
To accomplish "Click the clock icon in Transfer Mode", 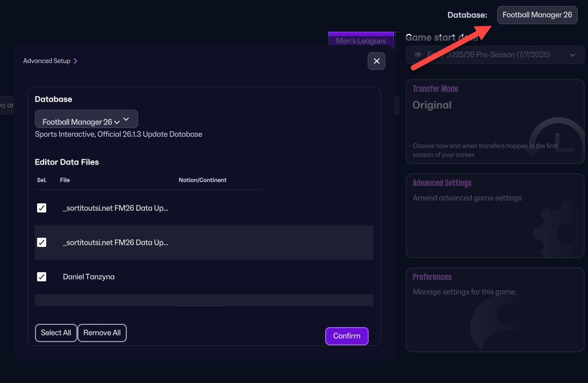I will point(559,141).
